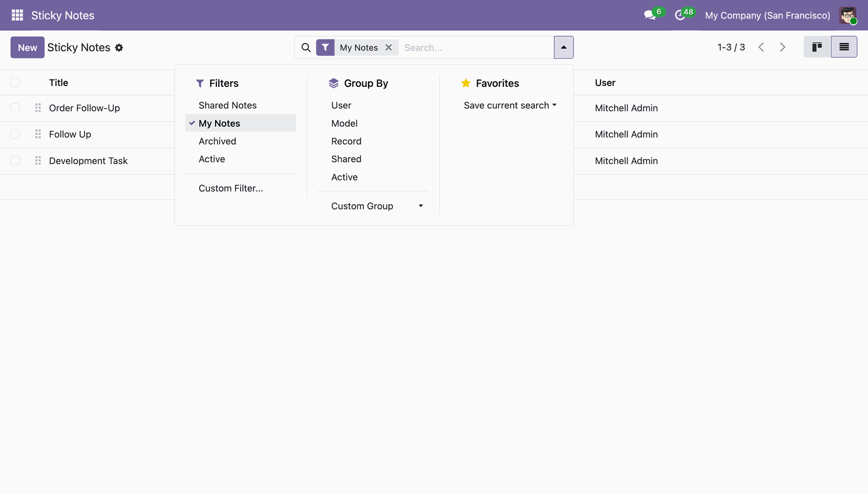This screenshot has height=494, width=868.
Task: Click the Sticky Notes settings gear
Action: click(x=119, y=47)
